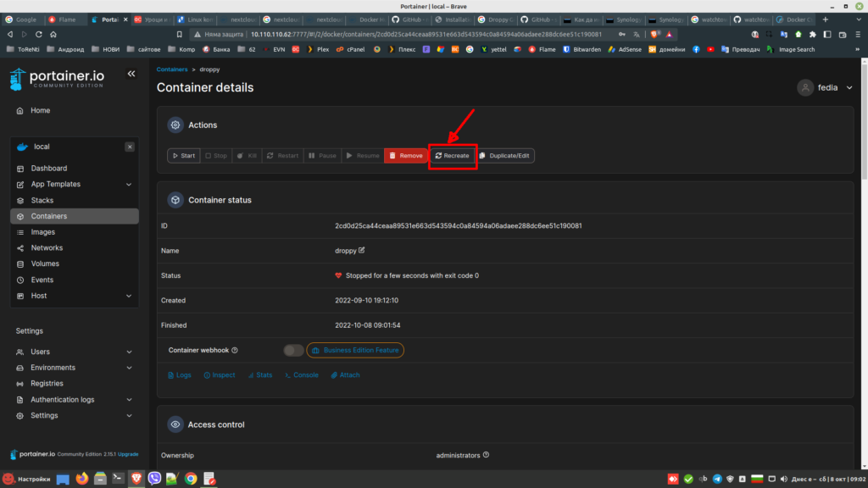Screen dimensions: 868x488
Task: Expand the Users submenu chevron
Action: pyautogui.click(x=129, y=352)
